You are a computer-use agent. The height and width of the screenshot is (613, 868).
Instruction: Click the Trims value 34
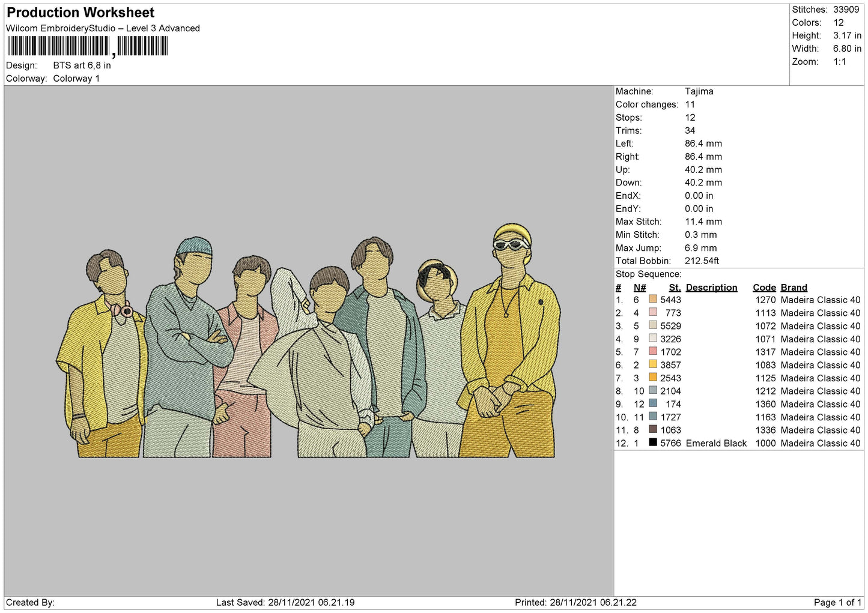click(690, 130)
